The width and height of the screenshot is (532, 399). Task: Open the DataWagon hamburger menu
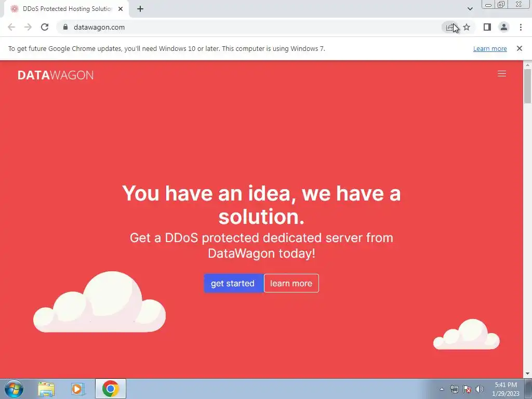point(502,74)
